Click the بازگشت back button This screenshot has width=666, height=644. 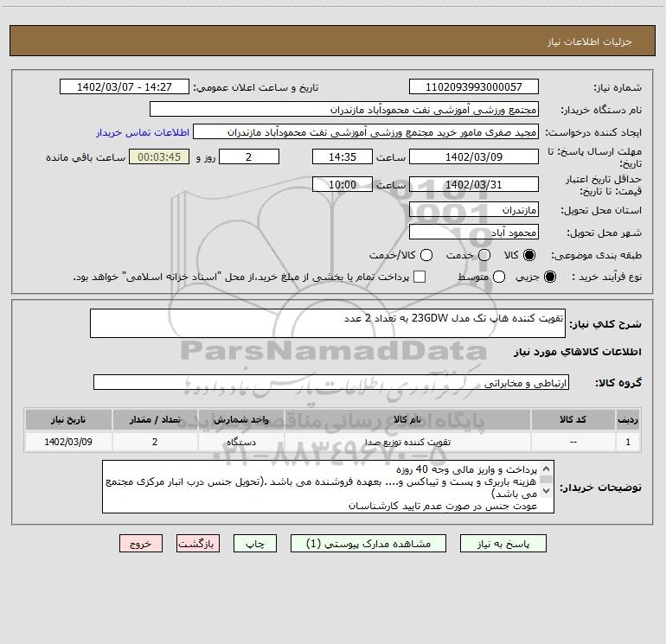(198, 544)
